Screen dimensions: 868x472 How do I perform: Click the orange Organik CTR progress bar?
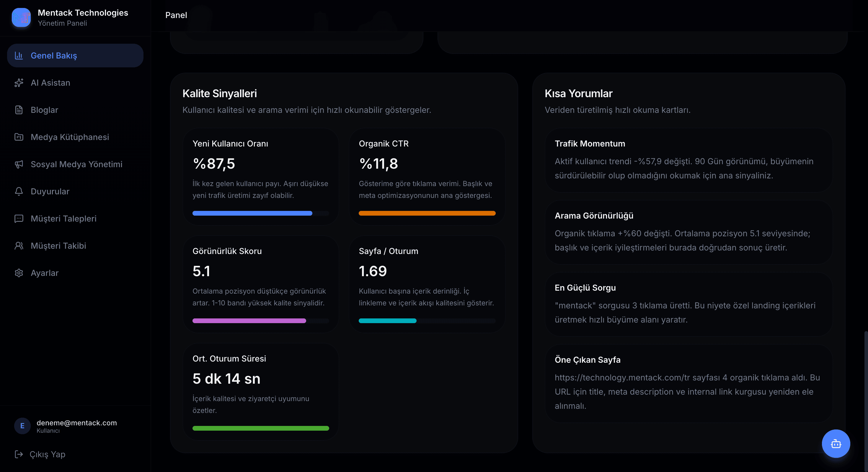coord(427,213)
